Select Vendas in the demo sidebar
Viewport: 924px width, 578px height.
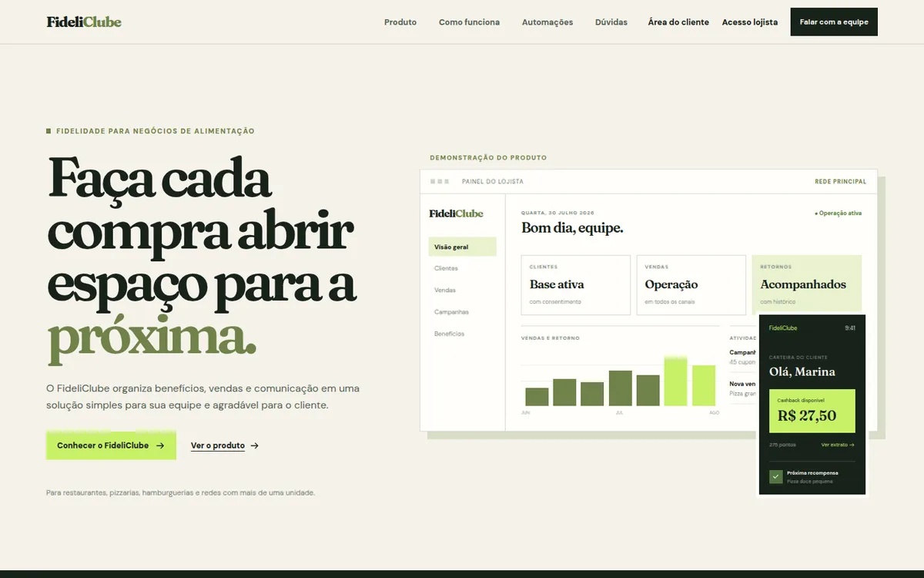[445, 291]
